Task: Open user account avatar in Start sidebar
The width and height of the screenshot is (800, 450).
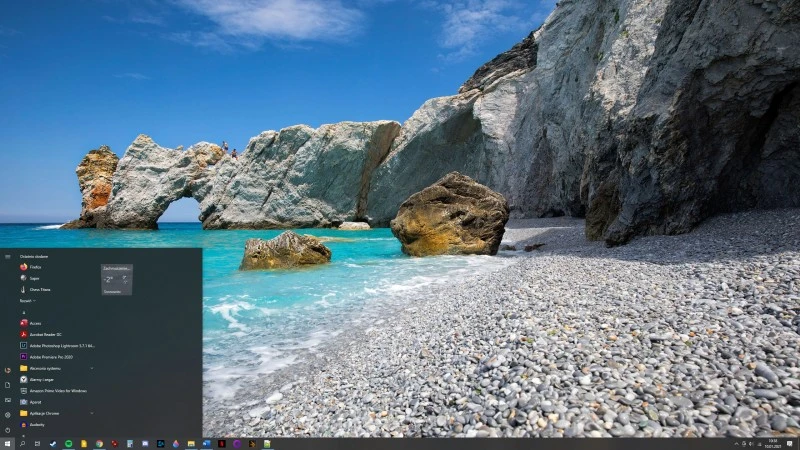Action: 7,370
